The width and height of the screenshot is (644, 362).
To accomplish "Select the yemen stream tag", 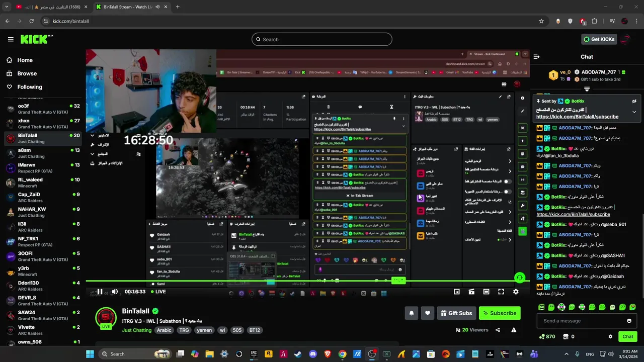I will 204,330.
